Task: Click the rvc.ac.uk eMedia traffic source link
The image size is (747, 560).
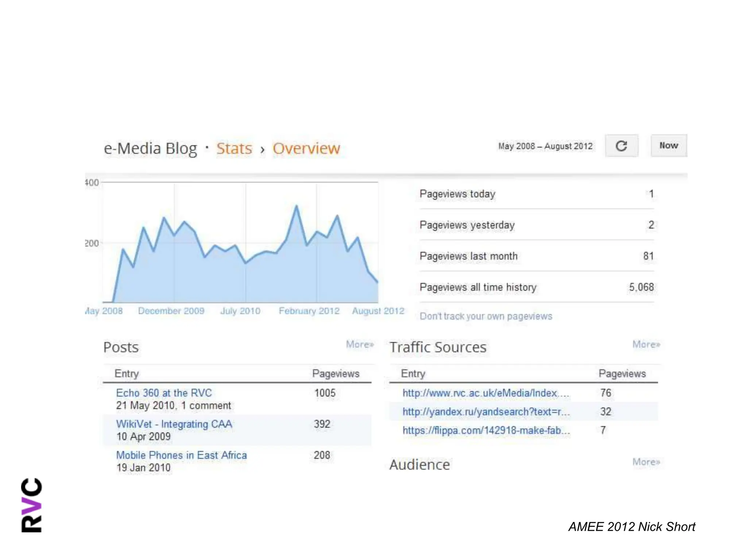Action: 485,393
